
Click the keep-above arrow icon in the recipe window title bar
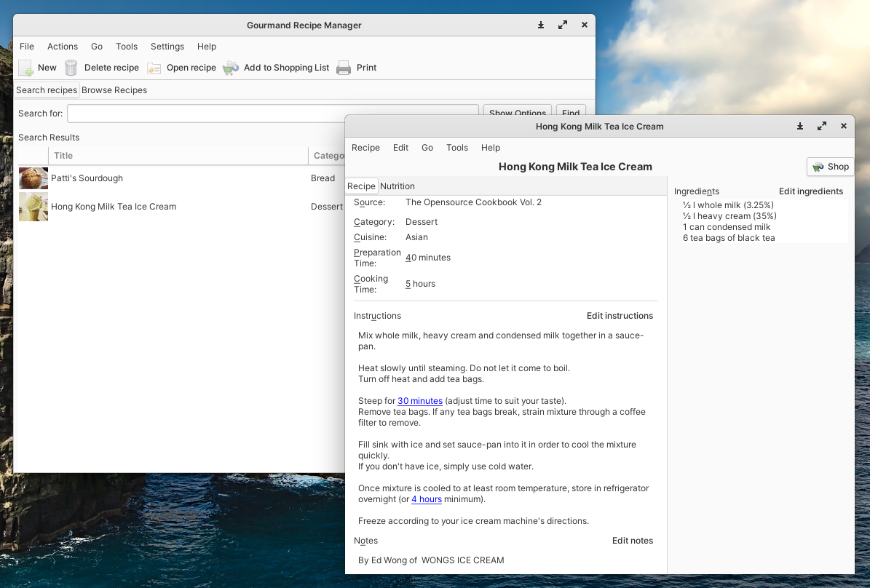tap(800, 126)
